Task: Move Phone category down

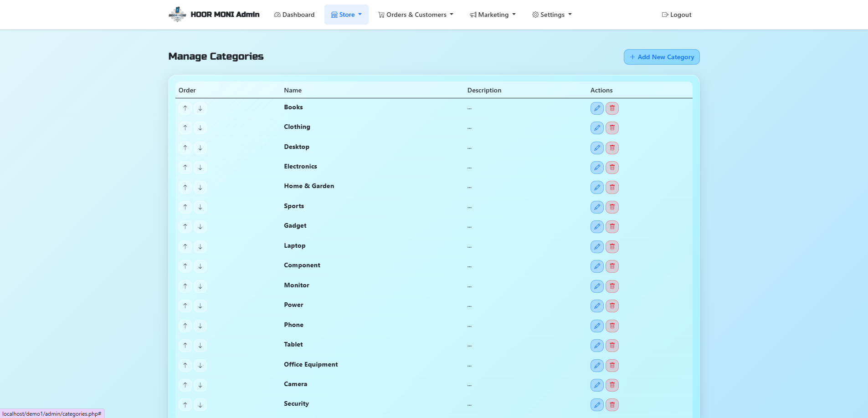Action: 200,326
